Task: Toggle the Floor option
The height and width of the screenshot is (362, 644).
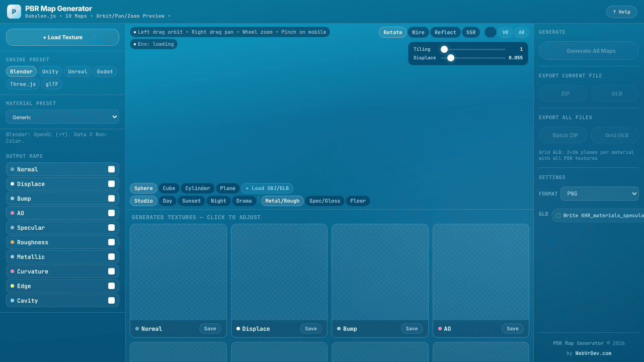Action: [x=358, y=201]
